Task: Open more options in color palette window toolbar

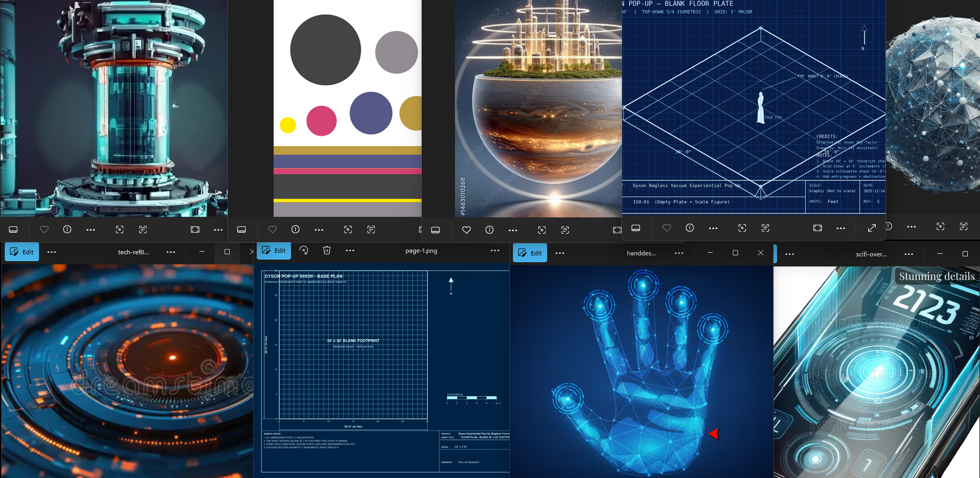Action: click(x=319, y=230)
